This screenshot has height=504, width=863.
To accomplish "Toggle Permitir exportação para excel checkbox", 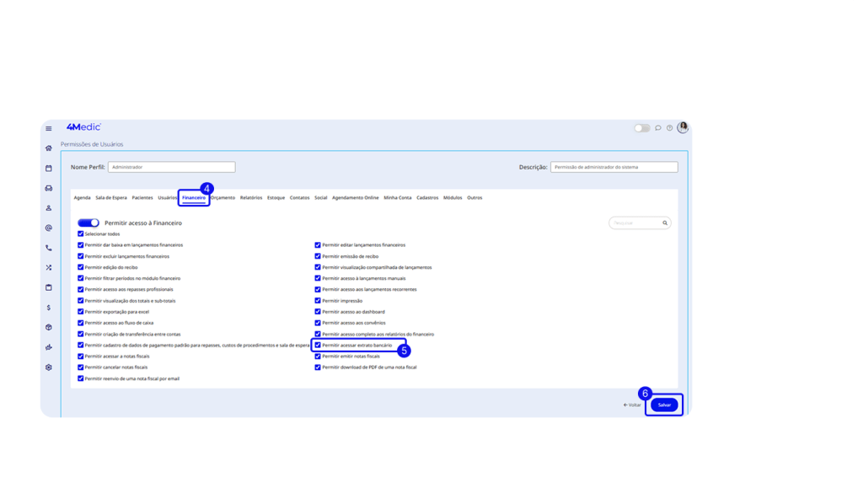I will click(81, 312).
